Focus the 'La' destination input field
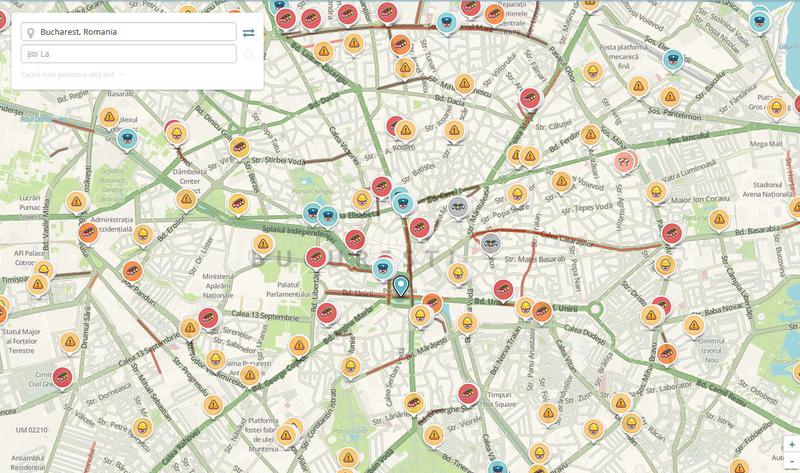Screen dimensions: 800x473 128,54
